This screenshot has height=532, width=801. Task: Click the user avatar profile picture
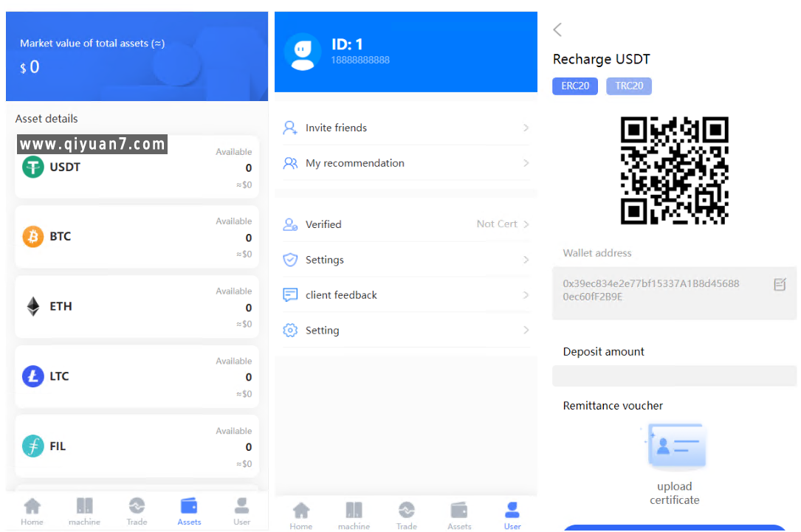[303, 52]
